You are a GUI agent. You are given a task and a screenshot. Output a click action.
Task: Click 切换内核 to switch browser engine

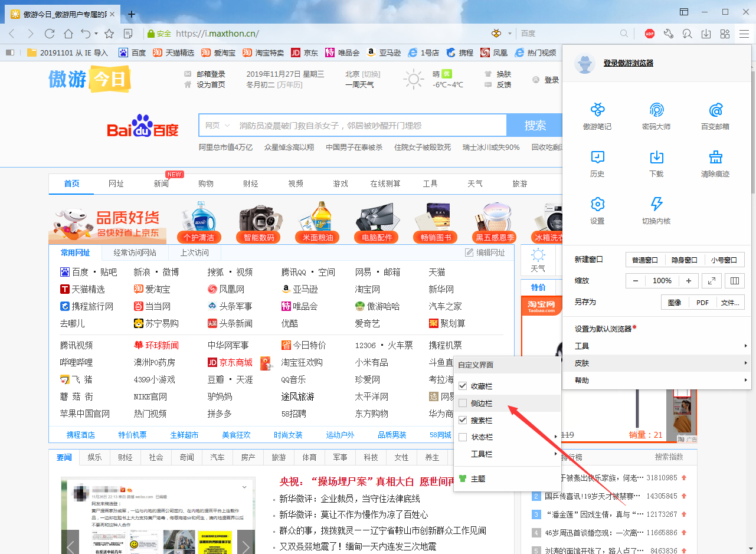[656, 210]
